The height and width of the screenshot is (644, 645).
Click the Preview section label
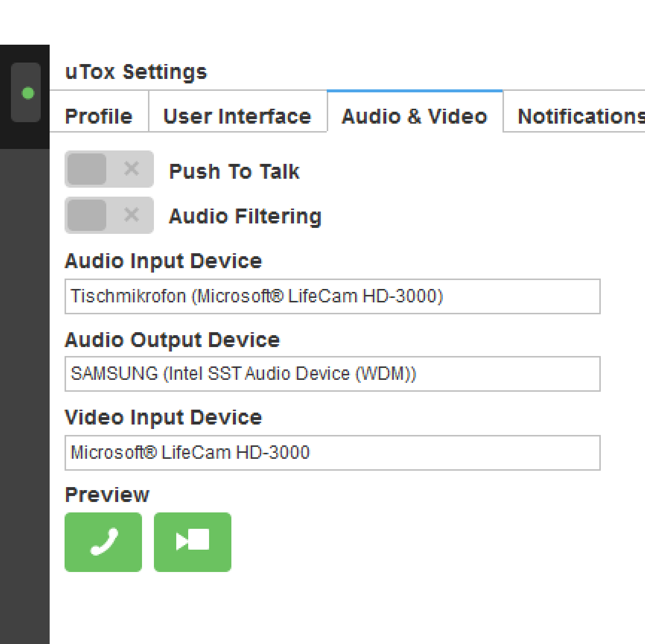click(x=107, y=495)
